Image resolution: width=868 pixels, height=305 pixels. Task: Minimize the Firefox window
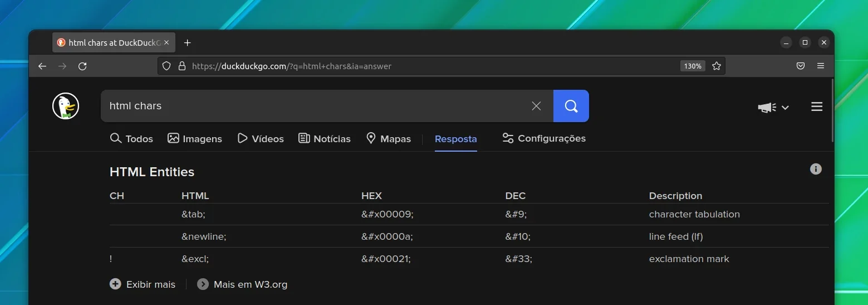(x=786, y=42)
